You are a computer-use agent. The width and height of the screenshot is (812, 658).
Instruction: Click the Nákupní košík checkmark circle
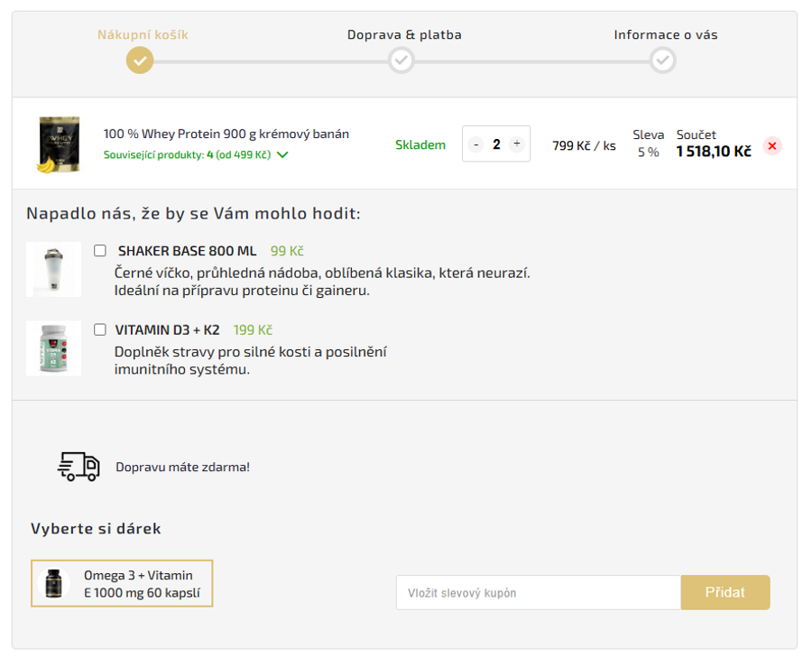pyautogui.click(x=140, y=60)
